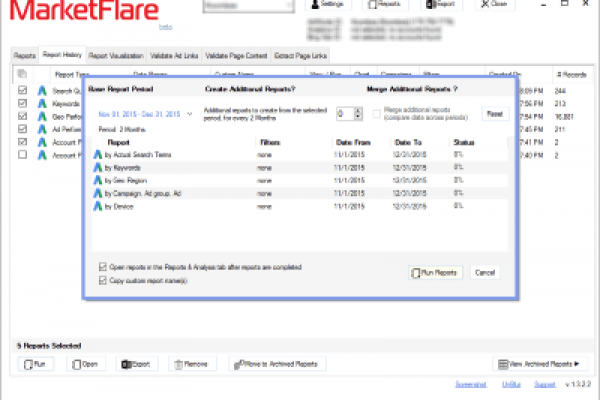Go to the Validate Ad Links tab
The height and width of the screenshot is (400, 600).
click(174, 56)
